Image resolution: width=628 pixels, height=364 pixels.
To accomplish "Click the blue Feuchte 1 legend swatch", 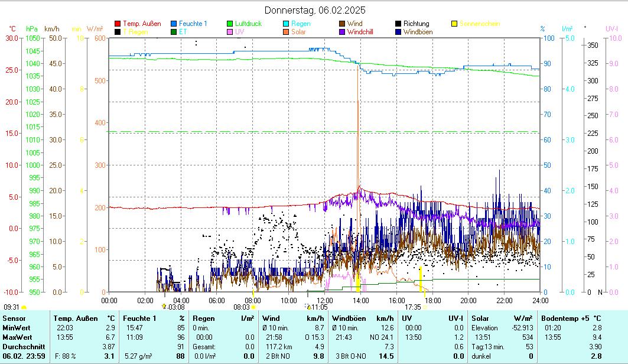I will coord(174,24).
